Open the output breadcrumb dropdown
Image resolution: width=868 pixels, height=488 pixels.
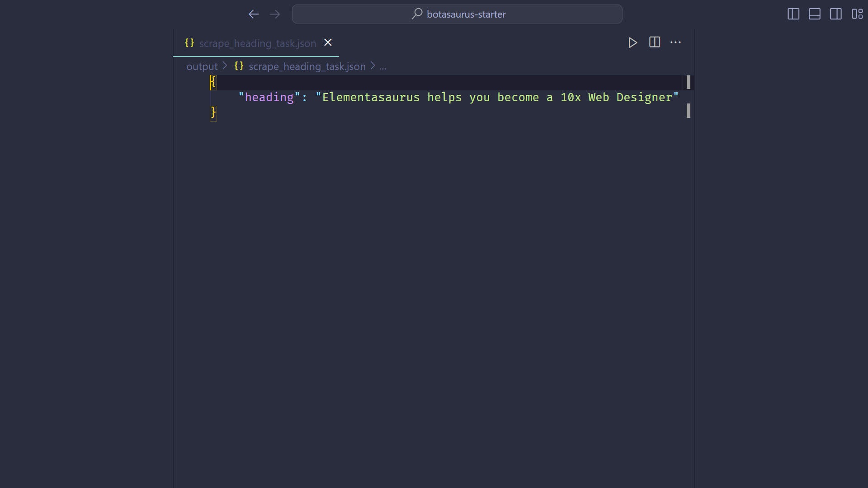coord(202,66)
